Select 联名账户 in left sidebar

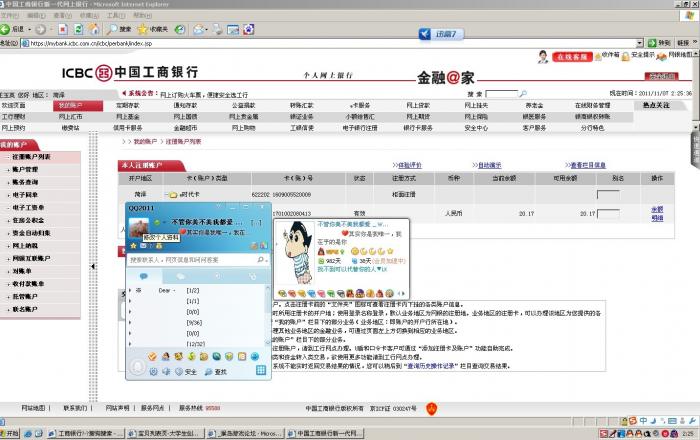(x=25, y=309)
